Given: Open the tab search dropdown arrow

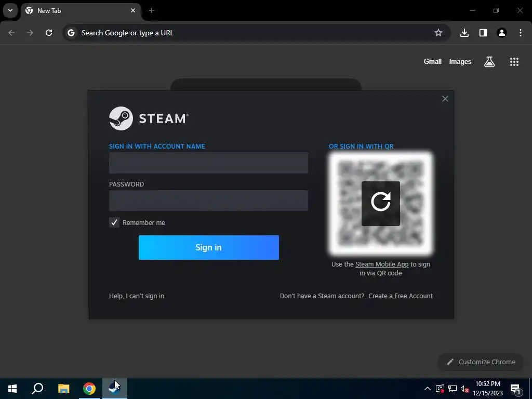Looking at the screenshot, I should (10, 10).
